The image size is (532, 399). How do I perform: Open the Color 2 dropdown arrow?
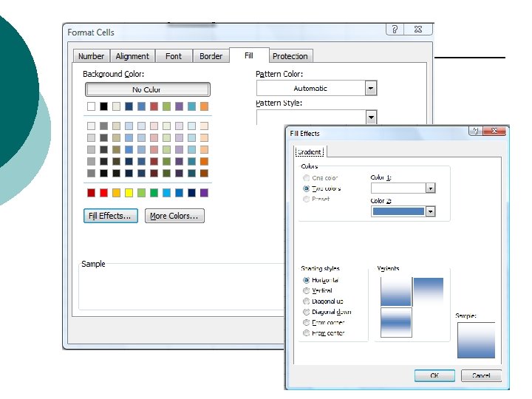pos(431,211)
